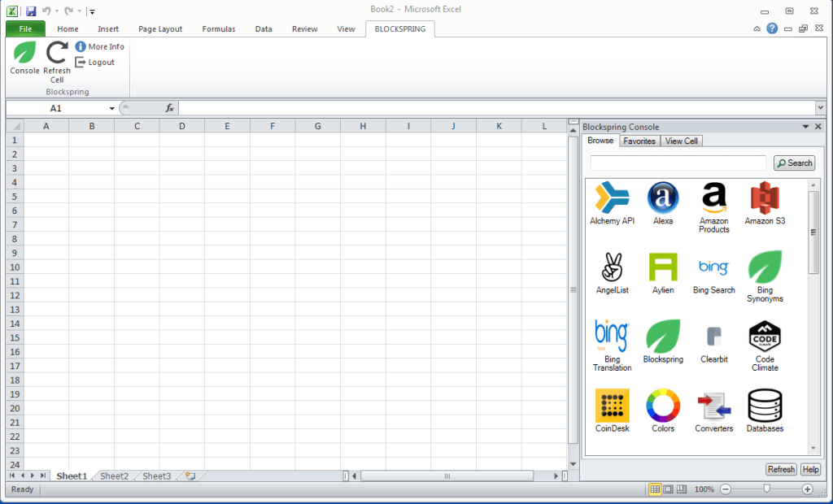Image resolution: width=833 pixels, height=504 pixels.
Task: Open the Colors block
Action: (x=663, y=411)
